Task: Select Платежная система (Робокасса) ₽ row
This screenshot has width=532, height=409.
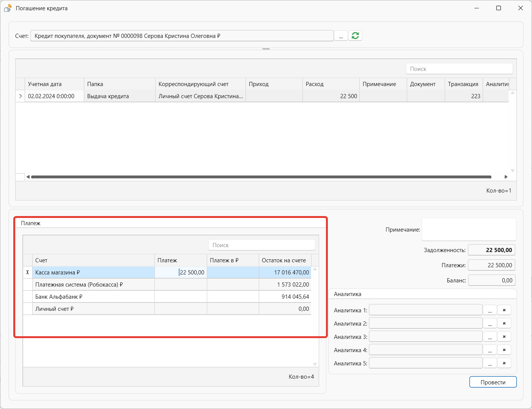Action: (x=167, y=284)
